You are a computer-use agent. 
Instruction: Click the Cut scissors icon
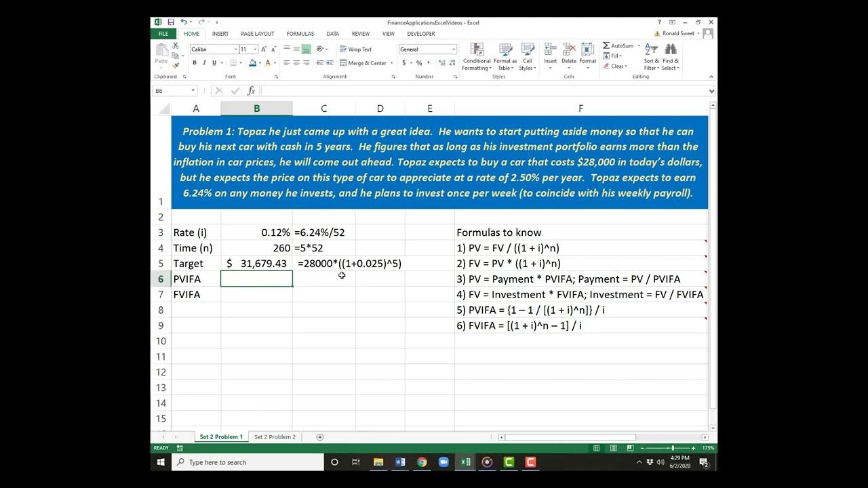[x=175, y=45]
